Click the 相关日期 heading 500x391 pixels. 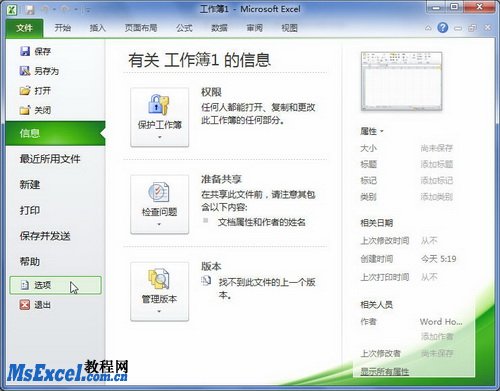tap(377, 223)
